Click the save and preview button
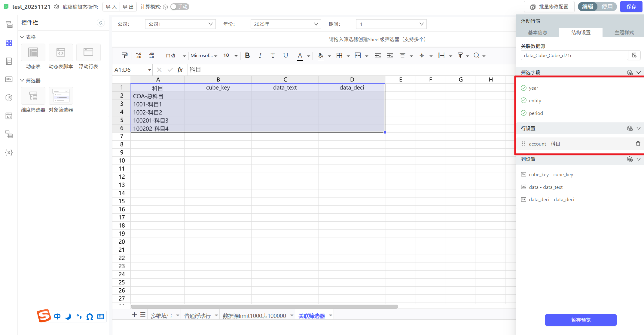 tap(581, 320)
